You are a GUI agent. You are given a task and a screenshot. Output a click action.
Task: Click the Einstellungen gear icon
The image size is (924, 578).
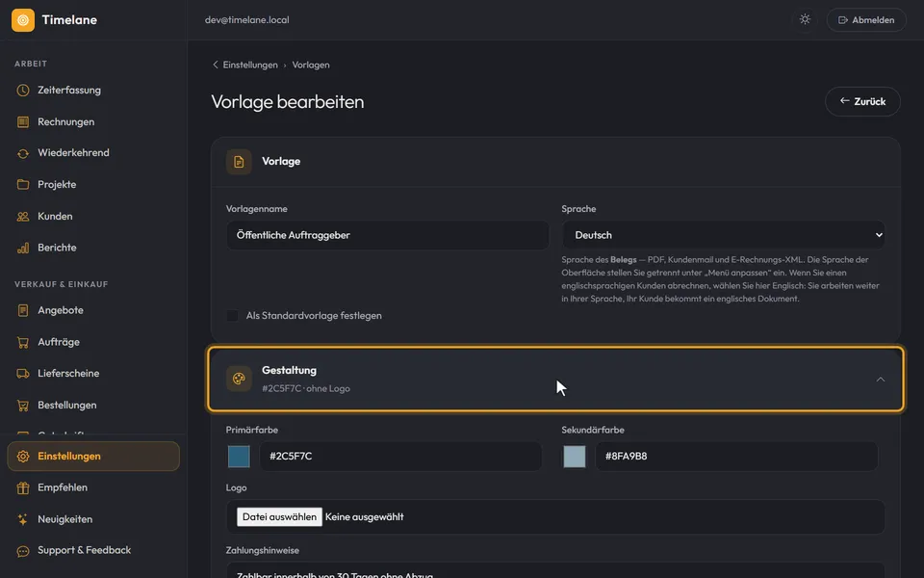tap(23, 457)
